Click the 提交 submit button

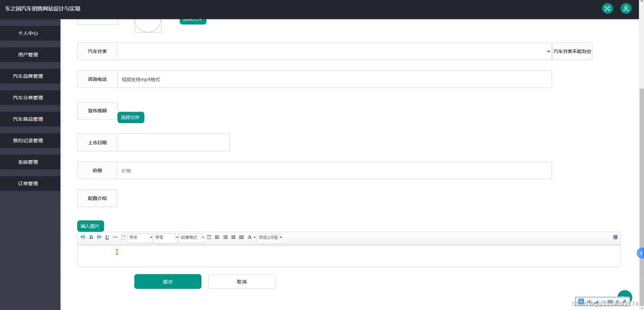[168, 281]
